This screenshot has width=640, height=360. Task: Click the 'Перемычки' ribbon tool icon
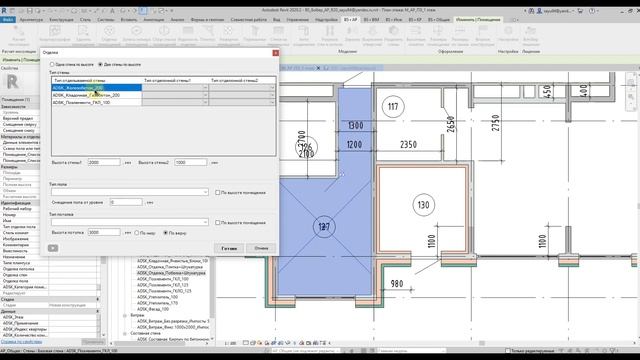(x=255, y=31)
